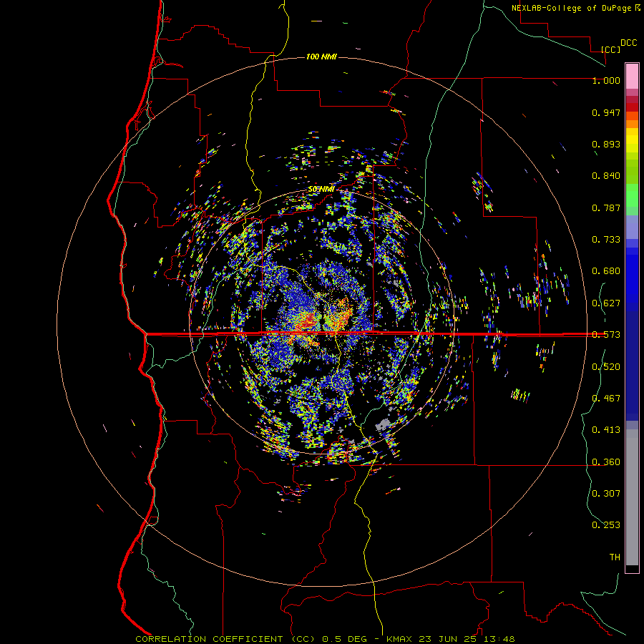Select the 0.680 legend value
Image resolution: width=644 pixels, height=644 pixels.
point(606,271)
